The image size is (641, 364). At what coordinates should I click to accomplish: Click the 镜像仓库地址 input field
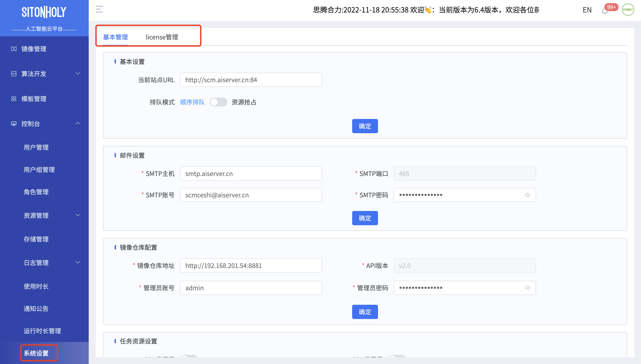click(251, 266)
